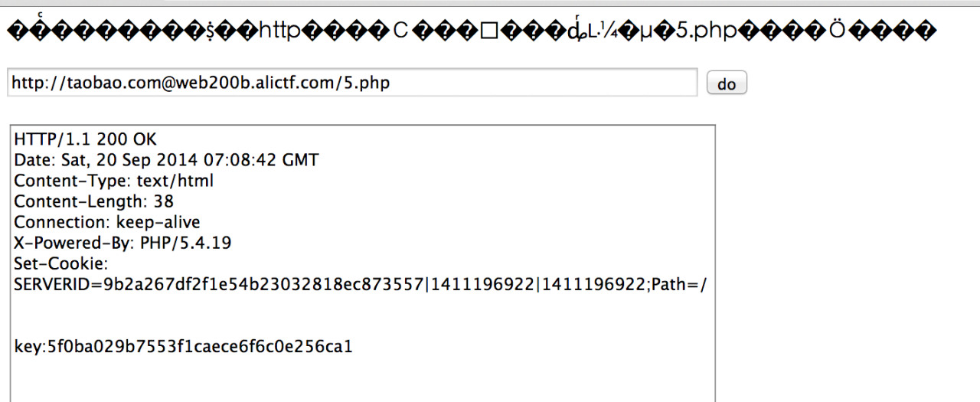Viewport: 980px width, 402px height.
Task: Click the Date header line in response
Action: click(x=166, y=160)
